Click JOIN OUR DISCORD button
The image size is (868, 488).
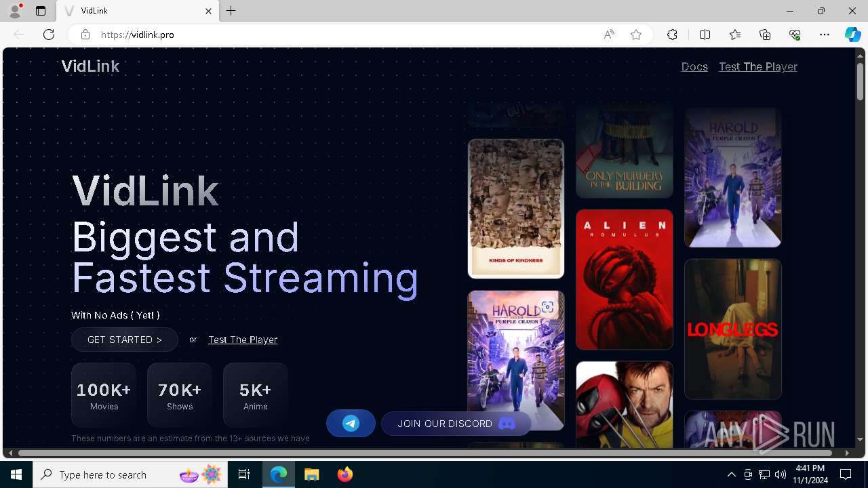coord(456,424)
